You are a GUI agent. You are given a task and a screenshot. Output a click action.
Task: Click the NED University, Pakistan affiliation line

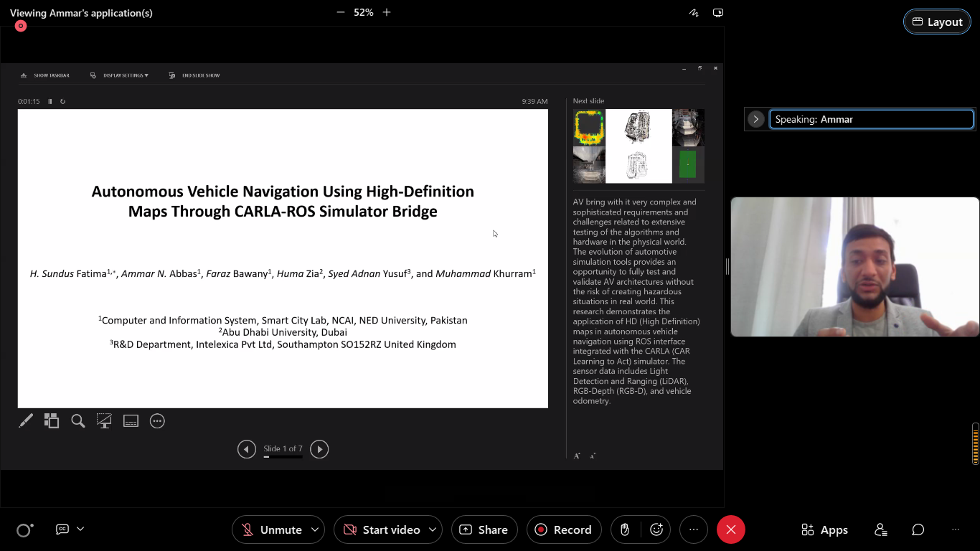pyautogui.click(x=283, y=320)
